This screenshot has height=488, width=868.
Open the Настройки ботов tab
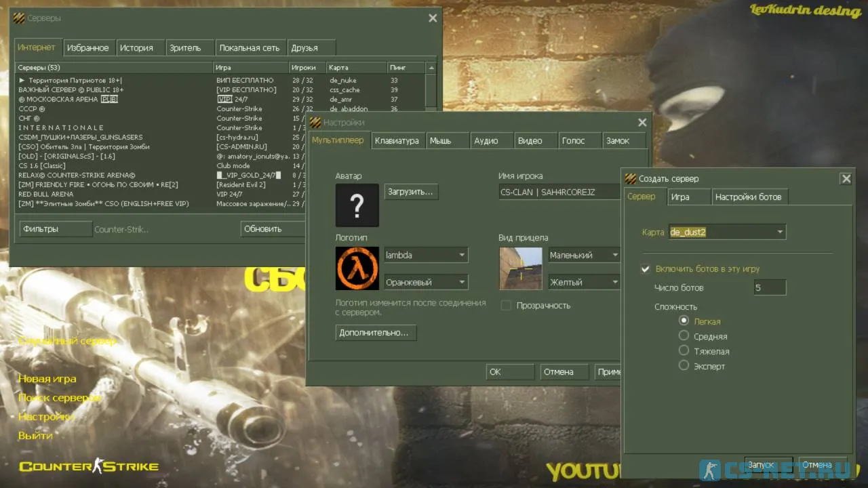point(749,197)
